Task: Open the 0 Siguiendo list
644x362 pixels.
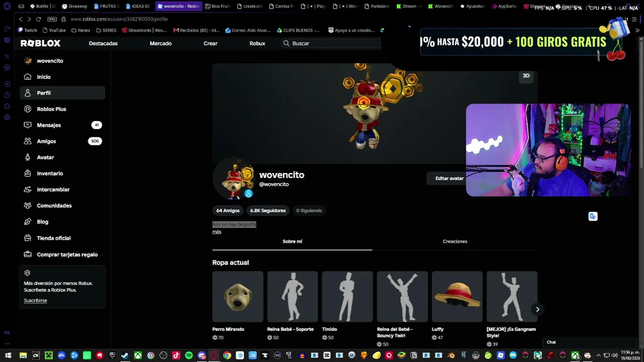Action: click(309, 211)
